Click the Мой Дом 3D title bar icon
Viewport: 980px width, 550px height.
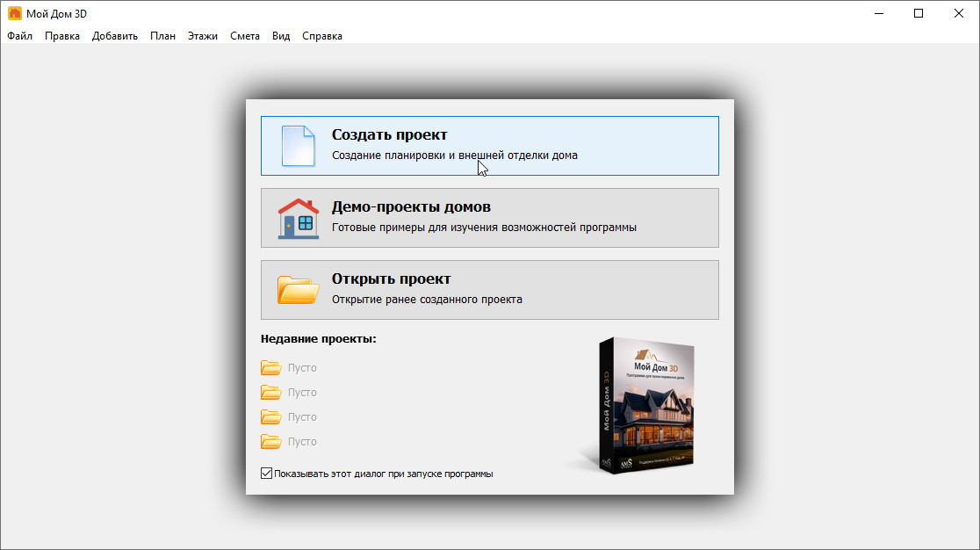coord(15,14)
